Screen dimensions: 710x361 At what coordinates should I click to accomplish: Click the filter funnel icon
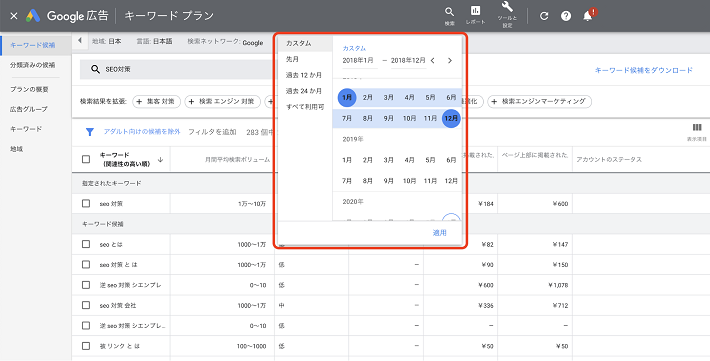90,132
